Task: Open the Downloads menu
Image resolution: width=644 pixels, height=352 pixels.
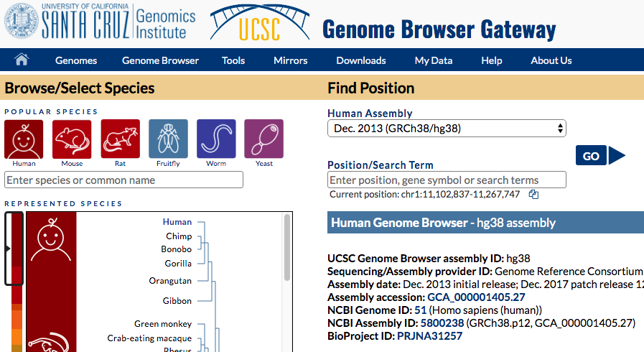Action: point(361,60)
